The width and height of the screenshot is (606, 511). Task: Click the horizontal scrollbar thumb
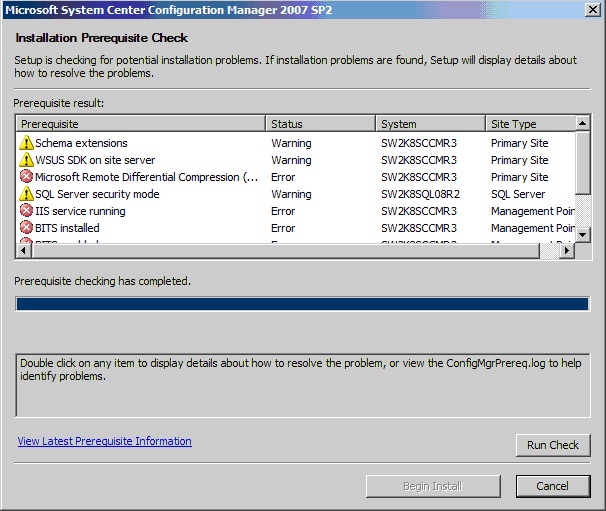[x=285, y=250]
